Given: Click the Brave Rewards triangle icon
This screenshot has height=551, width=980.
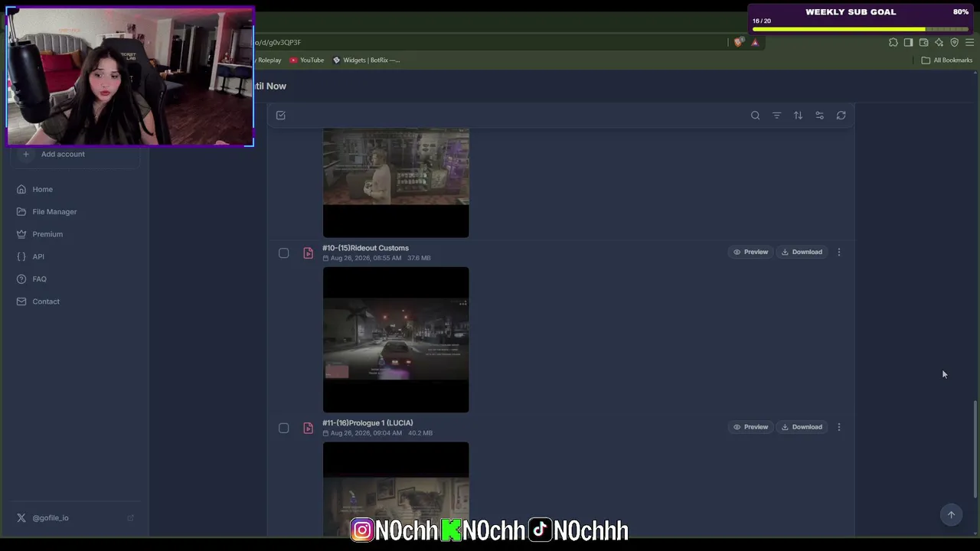Looking at the screenshot, I should pyautogui.click(x=755, y=43).
